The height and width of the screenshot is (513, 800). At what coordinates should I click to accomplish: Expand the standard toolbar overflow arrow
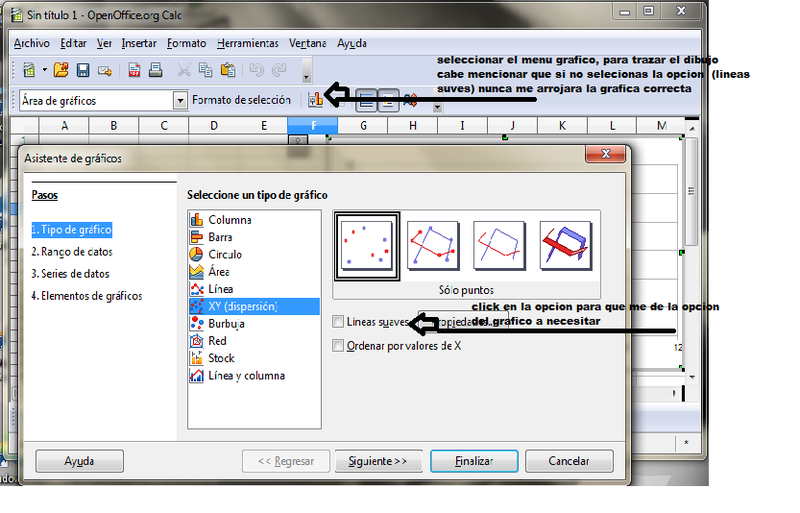(306, 77)
